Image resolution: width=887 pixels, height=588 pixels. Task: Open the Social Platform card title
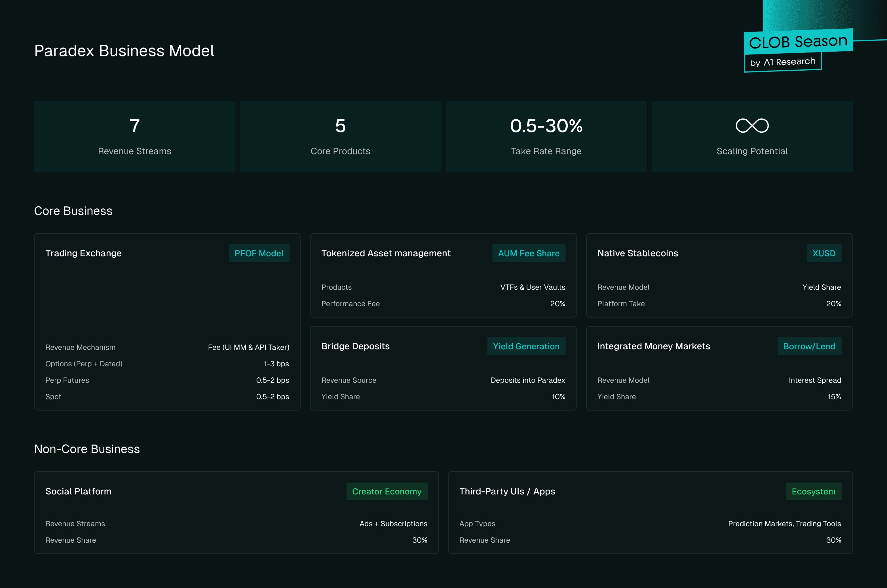click(x=78, y=492)
